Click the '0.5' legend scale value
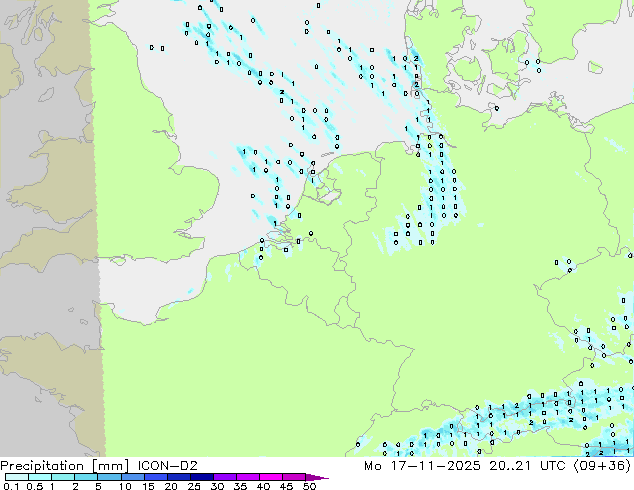This screenshot has width=634, height=490. coord(35,486)
